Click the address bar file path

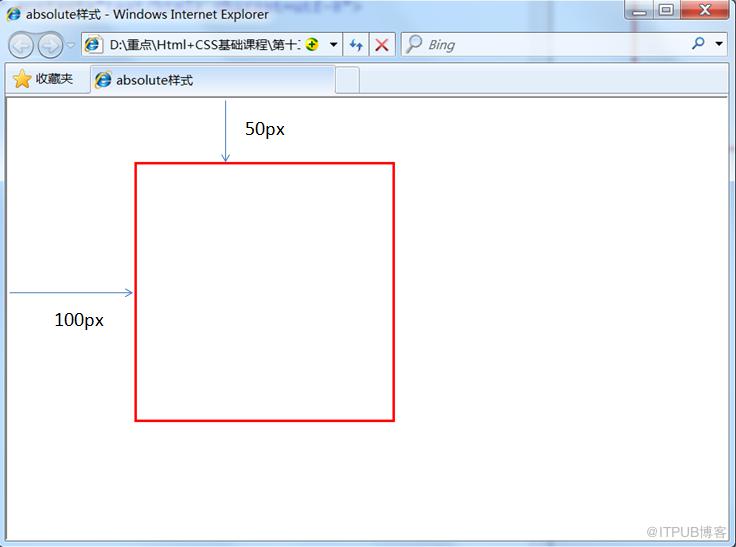click(205, 45)
